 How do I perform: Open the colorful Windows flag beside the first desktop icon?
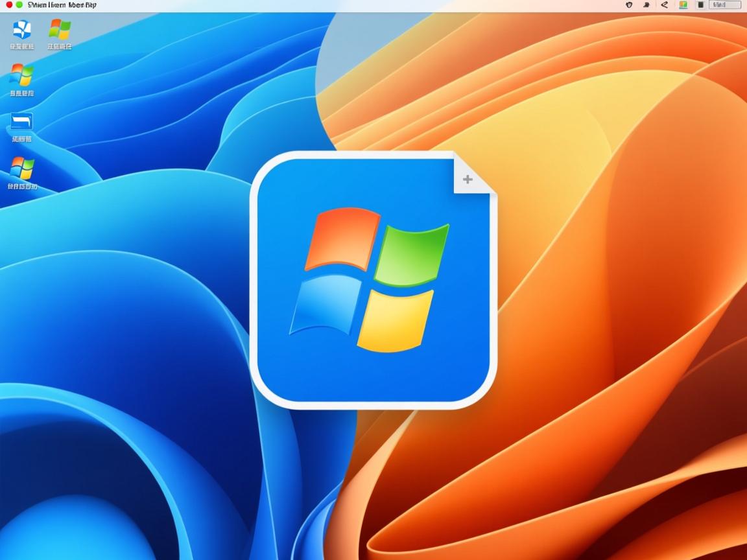pos(60,30)
